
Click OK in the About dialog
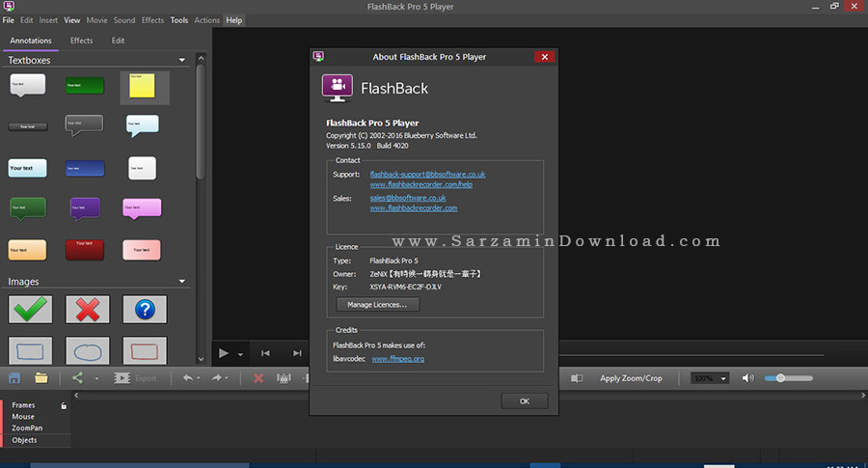(x=525, y=401)
